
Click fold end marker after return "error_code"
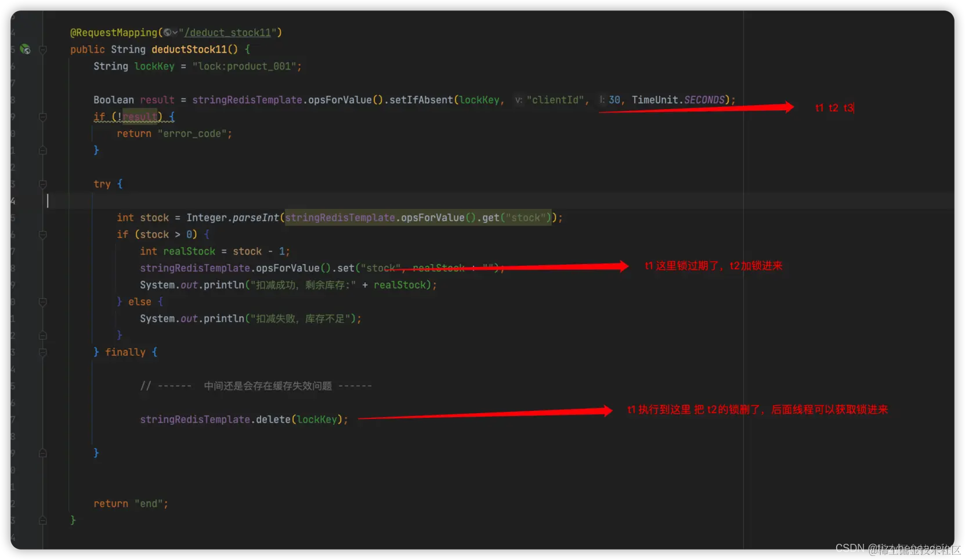(x=42, y=151)
